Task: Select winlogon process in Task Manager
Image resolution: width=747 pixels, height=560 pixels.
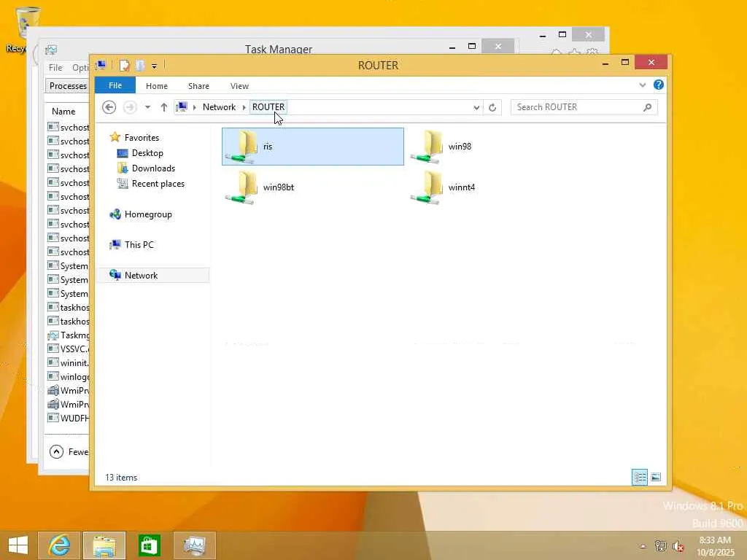Action: click(x=69, y=377)
